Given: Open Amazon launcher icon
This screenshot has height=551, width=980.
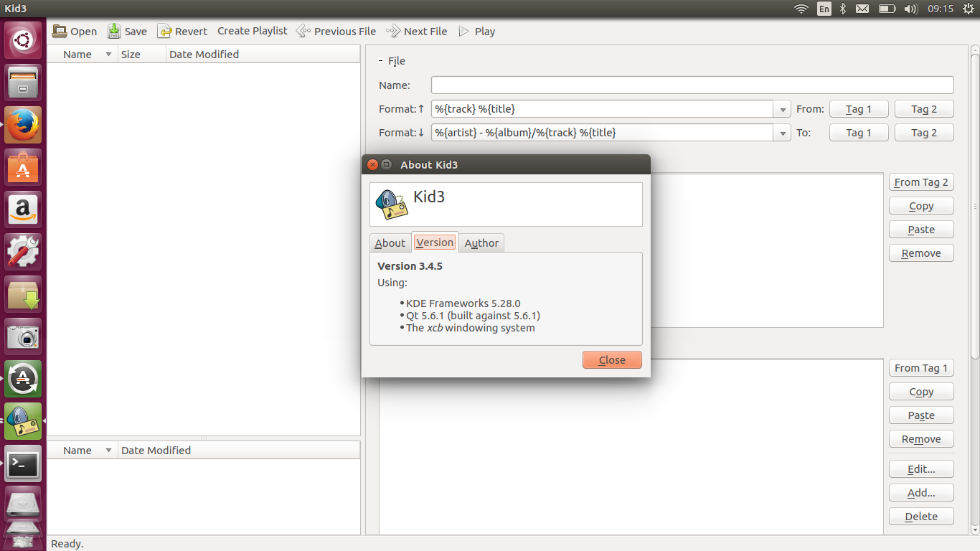Looking at the screenshot, I should pyautogui.click(x=23, y=209).
